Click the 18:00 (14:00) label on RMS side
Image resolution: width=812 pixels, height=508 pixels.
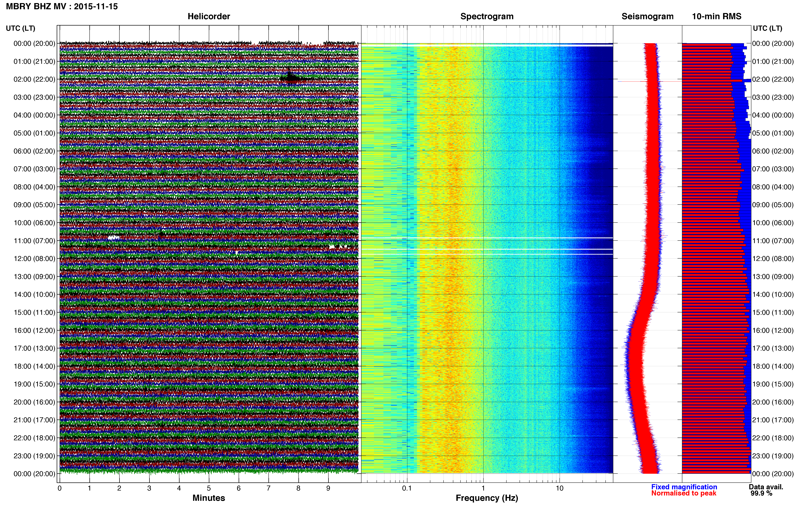point(773,366)
